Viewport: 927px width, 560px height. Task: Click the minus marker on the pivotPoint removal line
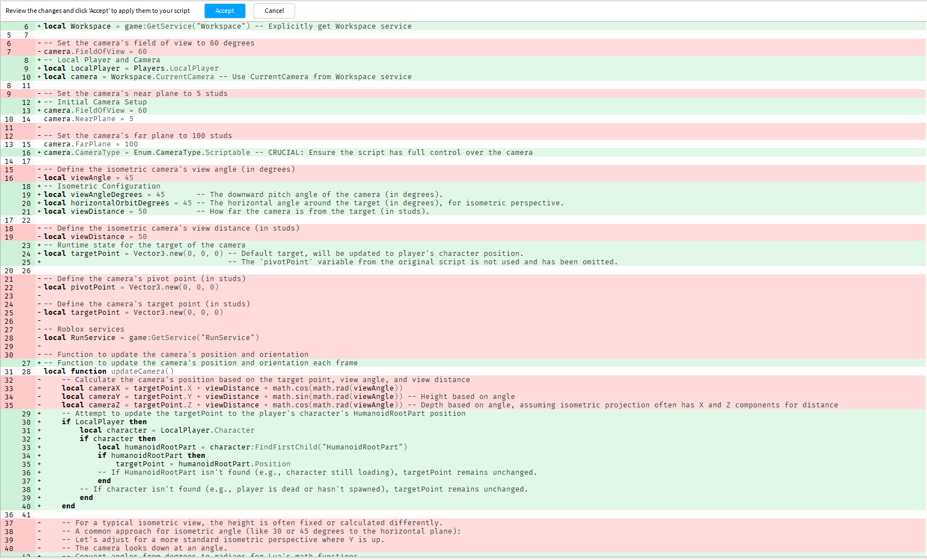38,287
